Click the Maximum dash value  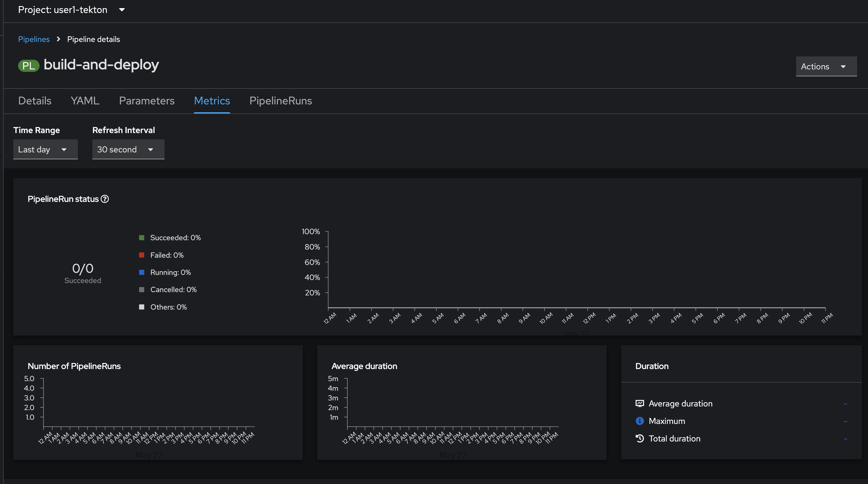pyautogui.click(x=845, y=421)
